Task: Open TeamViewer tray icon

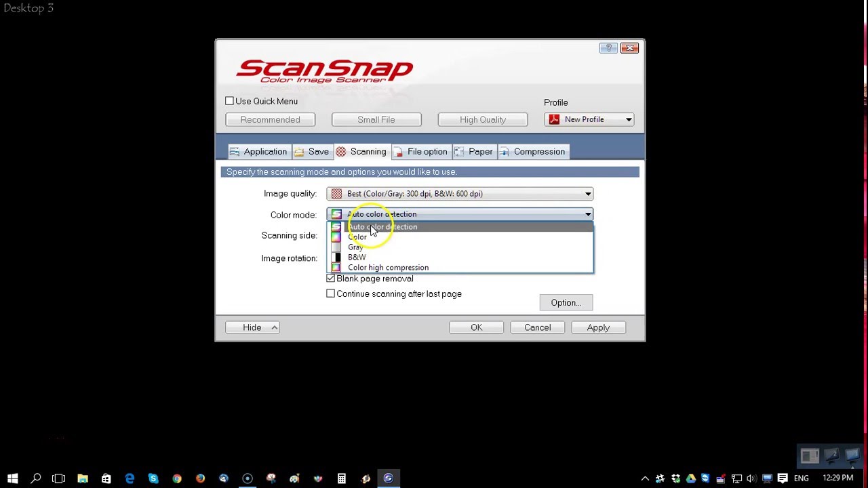Action: tap(705, 479)
